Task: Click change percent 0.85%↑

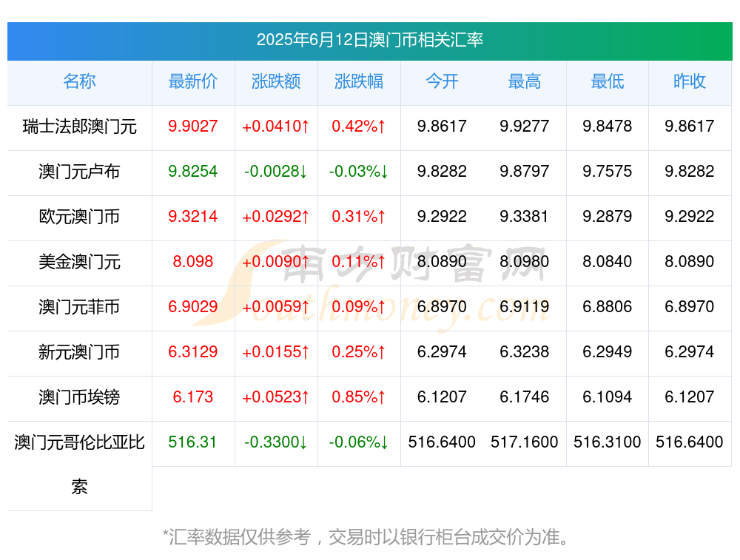Action: point(359,397)
